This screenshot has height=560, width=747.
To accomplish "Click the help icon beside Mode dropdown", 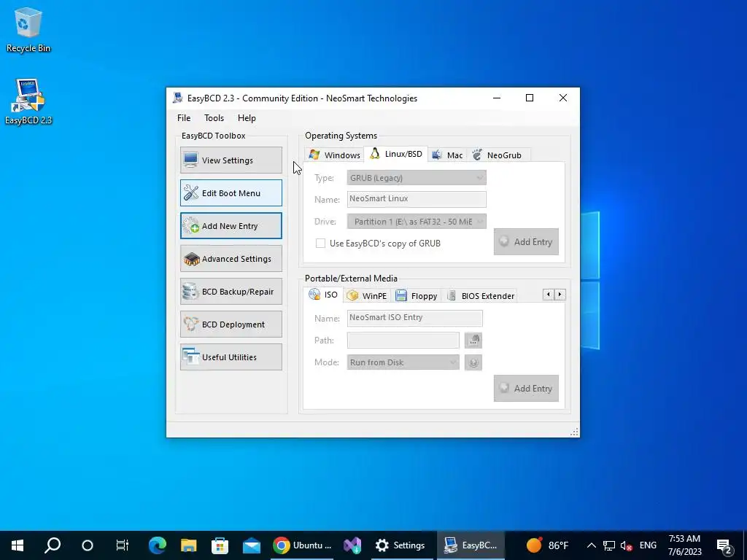I will coord(473,362).
